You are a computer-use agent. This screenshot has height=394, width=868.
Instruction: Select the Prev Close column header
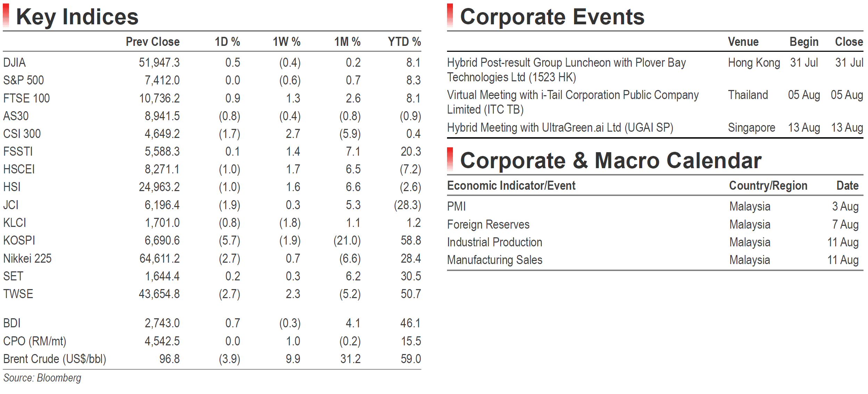(152, 42)
